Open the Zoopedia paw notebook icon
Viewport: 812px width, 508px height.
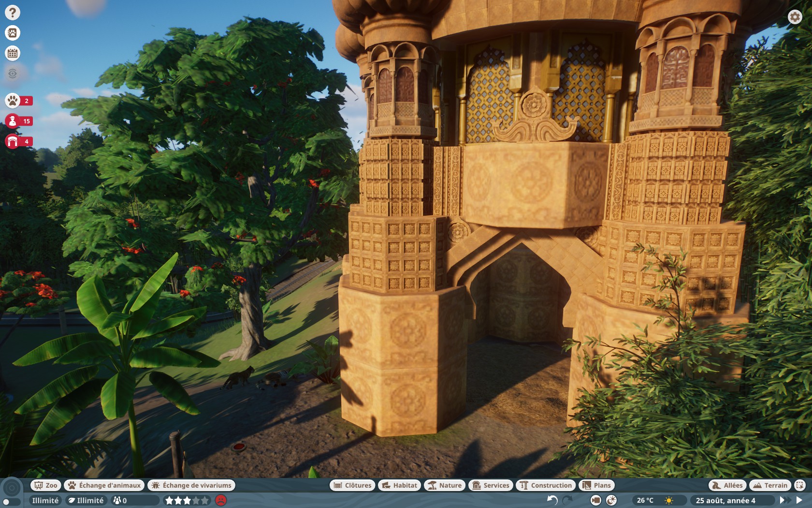coord(13,33)
